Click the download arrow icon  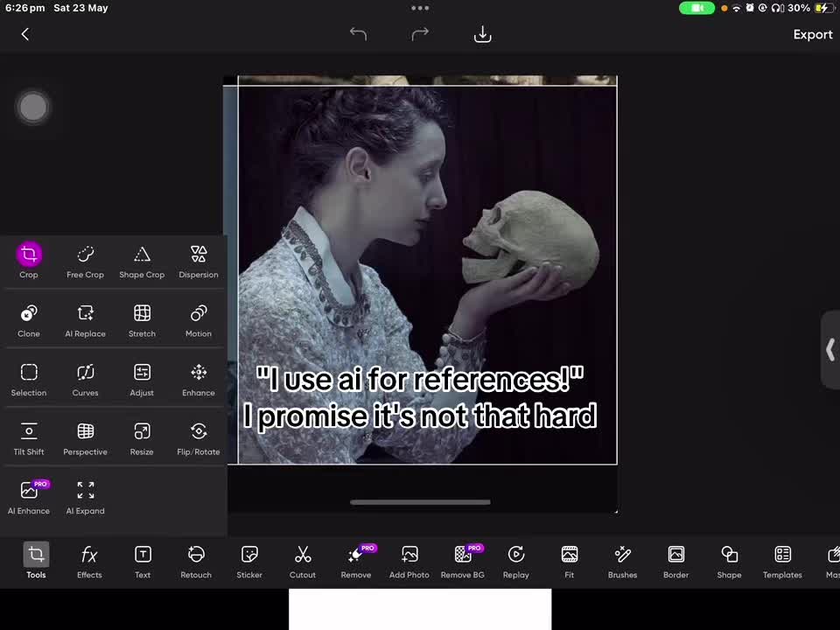coord(482,34)
